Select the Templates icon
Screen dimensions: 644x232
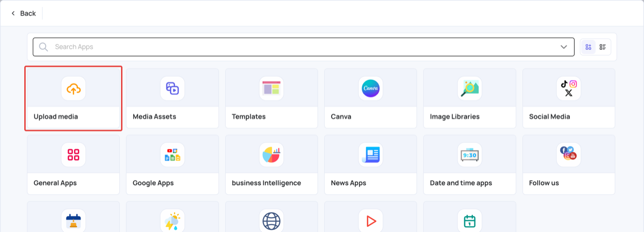[x=272, y=88]
